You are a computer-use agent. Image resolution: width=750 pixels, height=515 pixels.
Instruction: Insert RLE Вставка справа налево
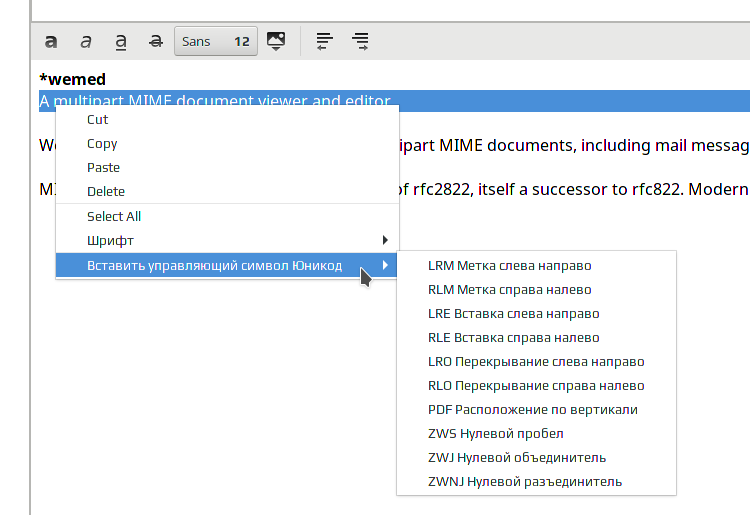click(x=536, y=338)
